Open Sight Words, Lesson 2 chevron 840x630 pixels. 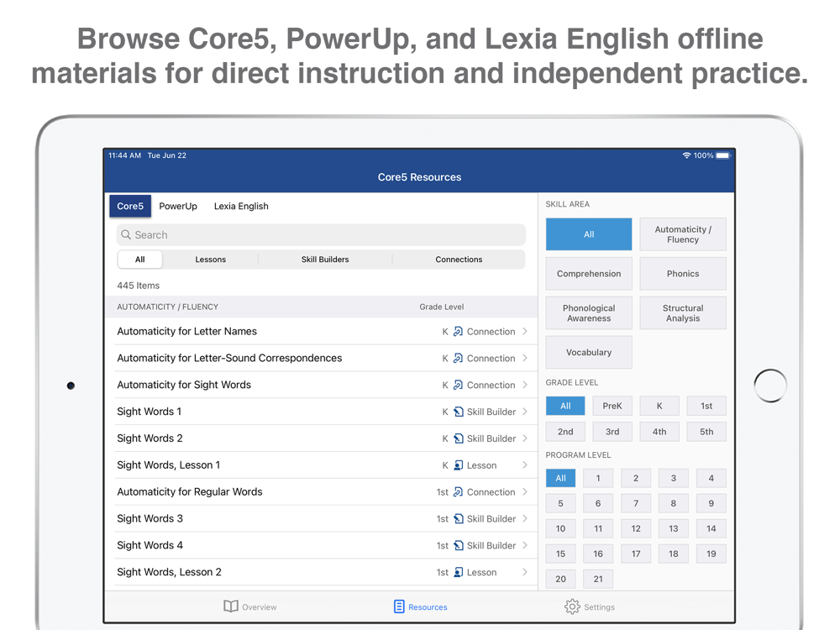coord(525,573)
